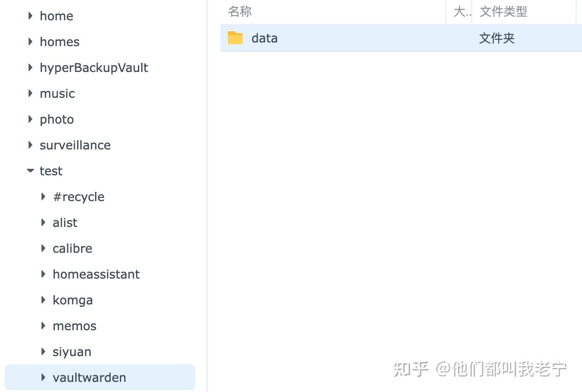Screen dimensions: 582x392
Task: Expand the komga subfolder
Action: tap(43, 300)
